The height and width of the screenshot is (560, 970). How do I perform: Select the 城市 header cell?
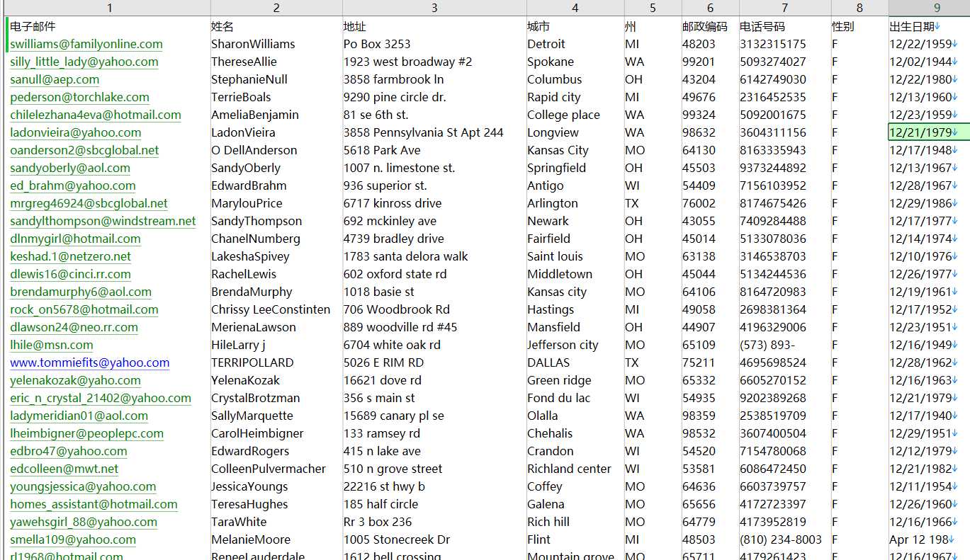pos(575,26)
